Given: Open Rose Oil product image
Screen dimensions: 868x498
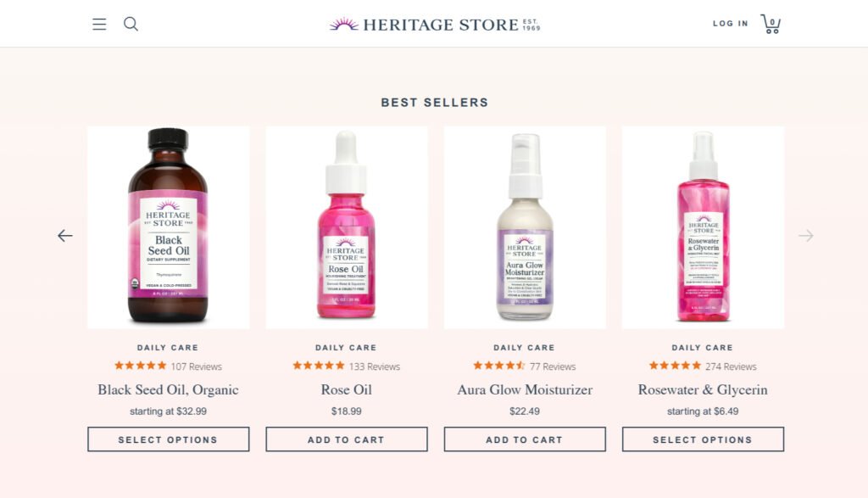Looking at the screenshot, I should tap(346, 227).
